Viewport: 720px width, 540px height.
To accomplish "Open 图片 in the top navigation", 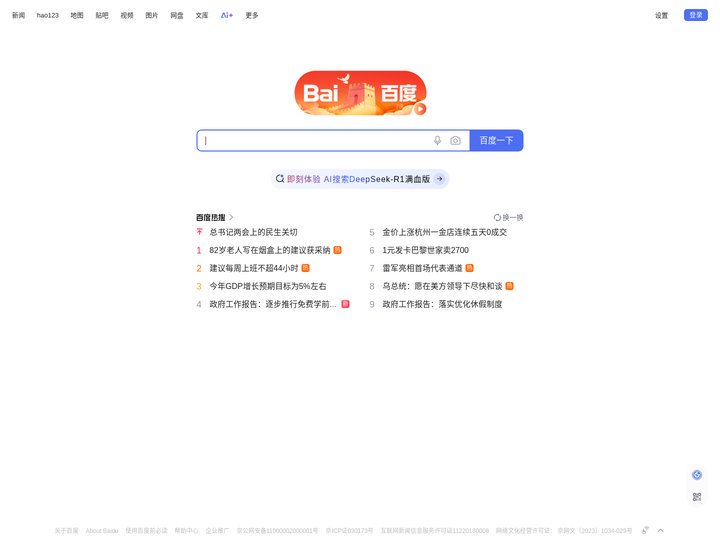I will [152, 15].
